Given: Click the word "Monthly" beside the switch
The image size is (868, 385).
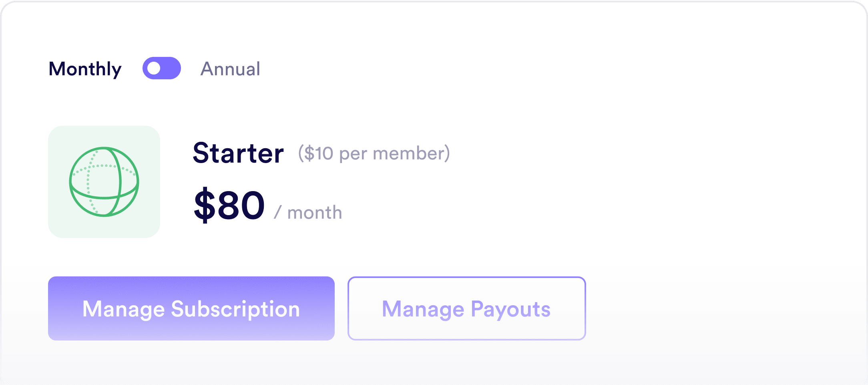Looking at the screenshot, I should (85, 69).
